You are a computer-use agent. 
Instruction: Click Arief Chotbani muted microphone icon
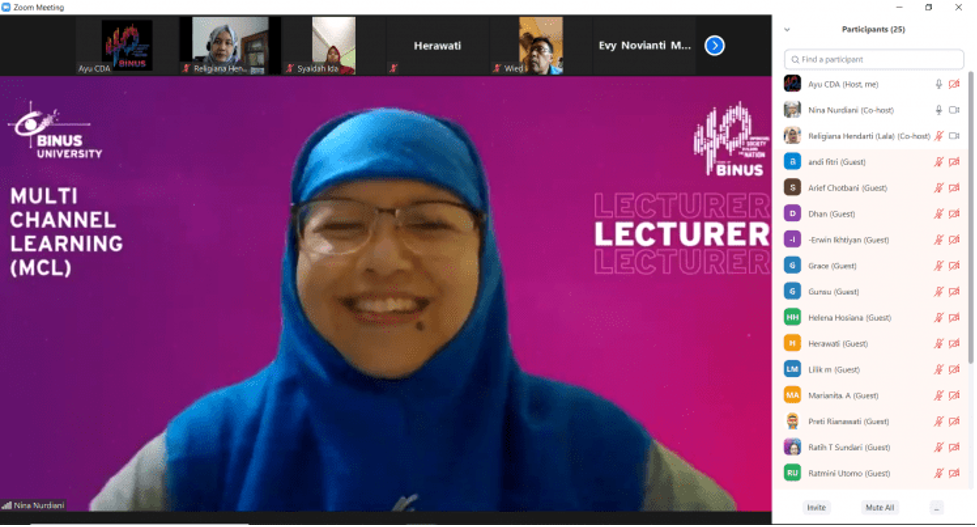[x=938, y=188]
